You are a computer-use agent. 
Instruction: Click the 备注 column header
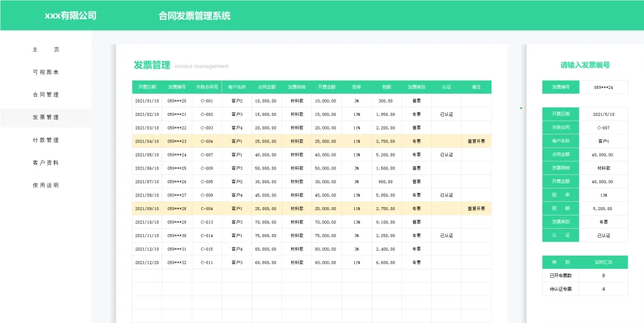(x=476, y=87)
